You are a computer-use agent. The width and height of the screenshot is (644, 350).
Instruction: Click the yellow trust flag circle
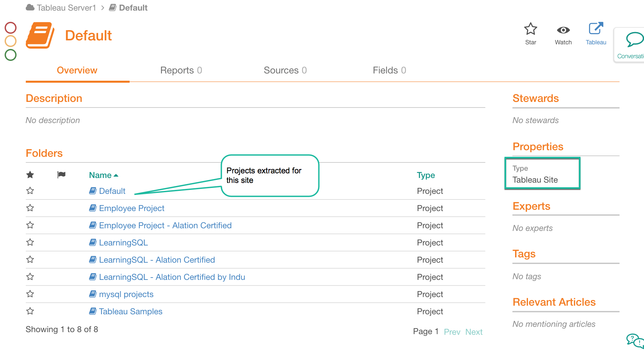[x=11, y=41]
